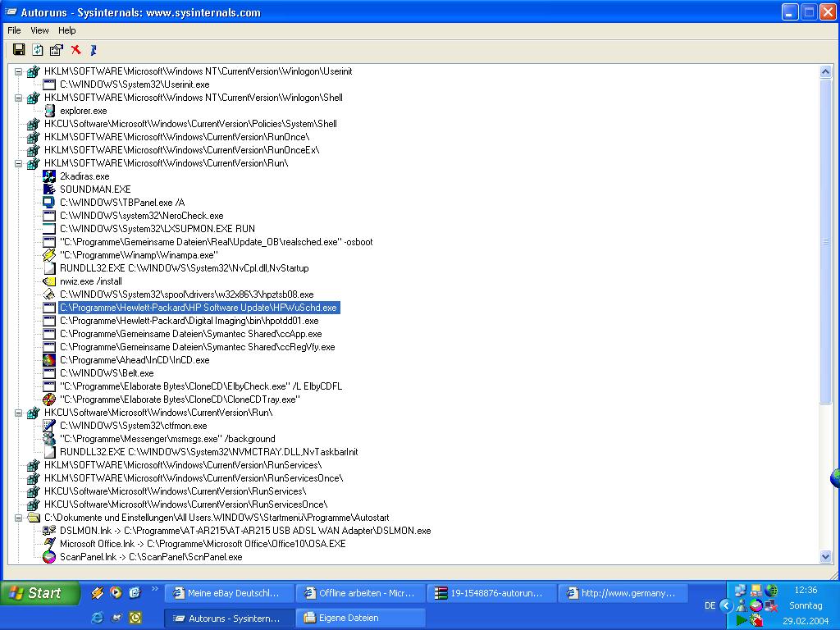Click the Windows Start button
This screenshot has height=630, width=840.
coord(39,593)
